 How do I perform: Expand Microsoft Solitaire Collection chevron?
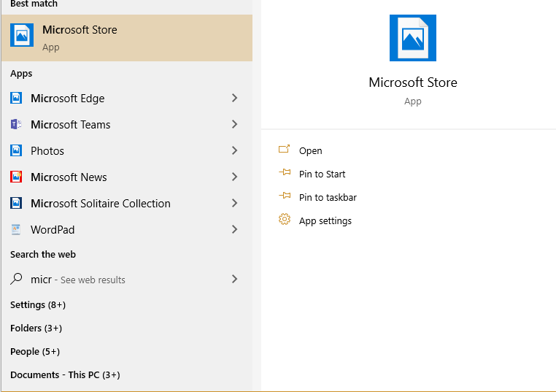(x=234, y=203)
